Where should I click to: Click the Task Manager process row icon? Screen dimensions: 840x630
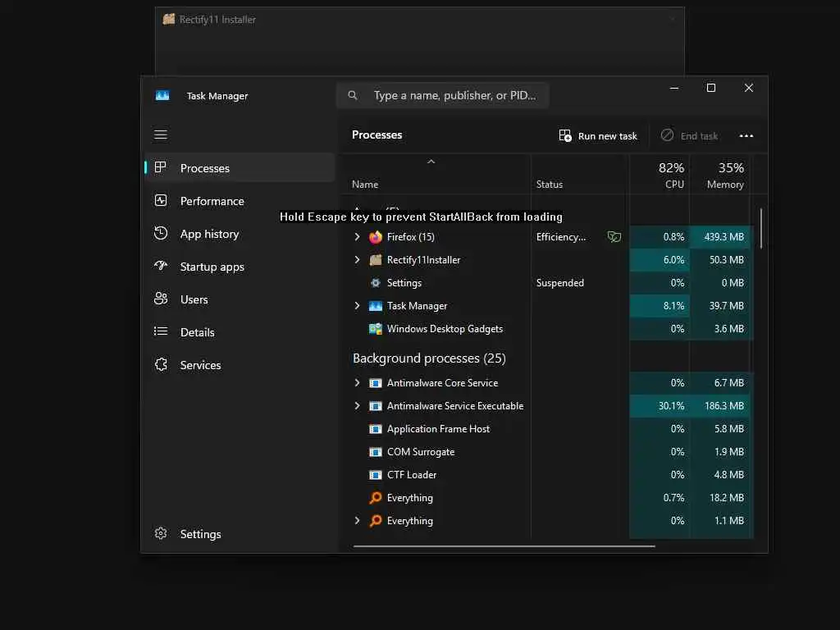[x=376, y=306]
